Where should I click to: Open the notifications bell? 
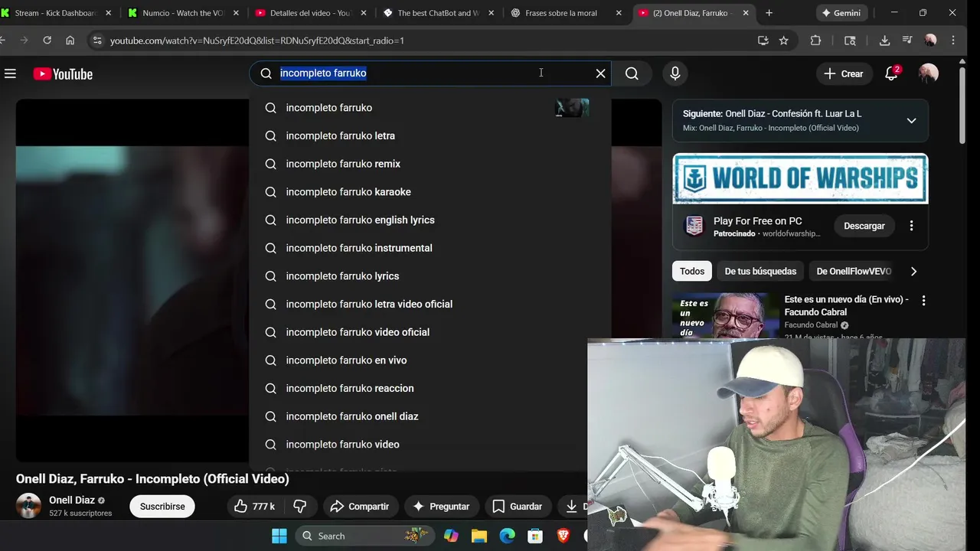pyautogui.click(x=891, y=73)
